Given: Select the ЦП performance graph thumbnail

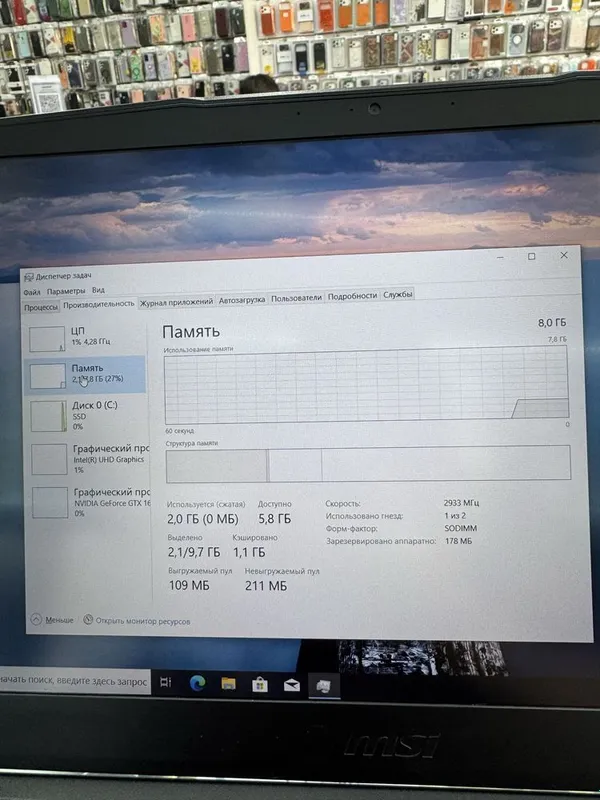Looking at the screenshot, I should coord(47,339).
